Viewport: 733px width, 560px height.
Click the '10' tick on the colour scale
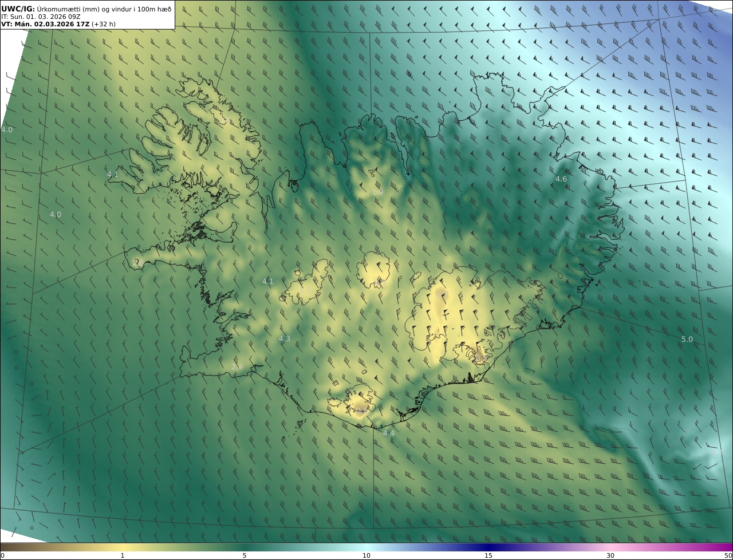tap(366, 556)
